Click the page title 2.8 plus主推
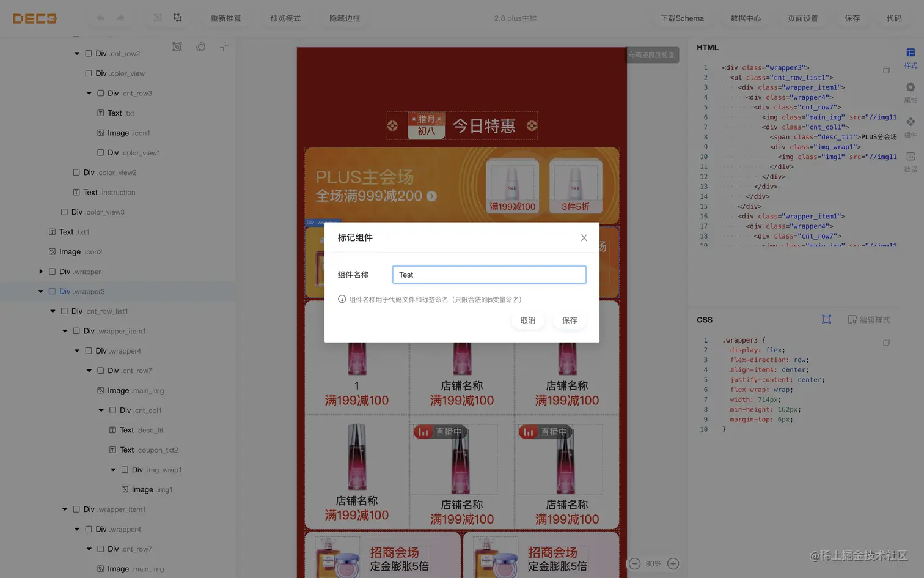 click(516, 18)
